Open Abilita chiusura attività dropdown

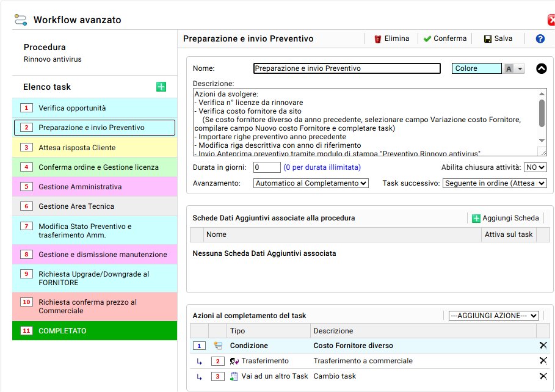[535, 167]
